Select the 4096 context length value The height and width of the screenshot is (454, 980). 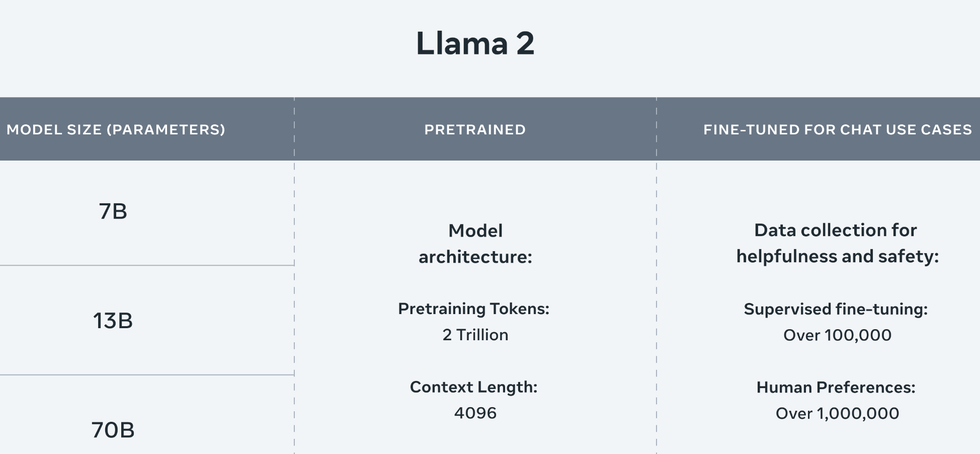click(475, 413)
